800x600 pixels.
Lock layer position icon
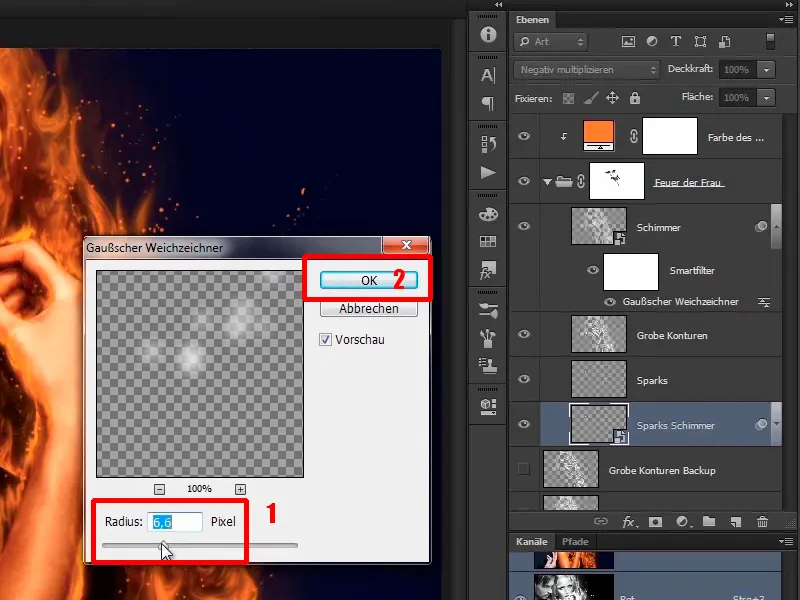(x=612, y=98)
